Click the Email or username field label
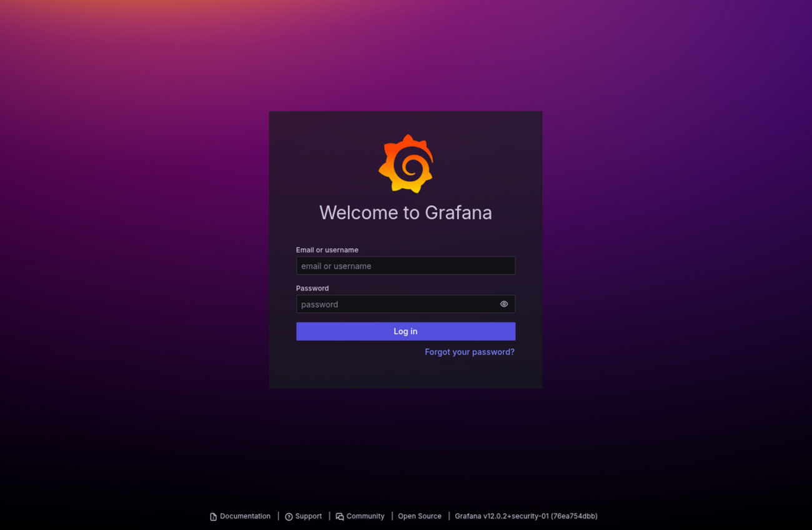The width and height of the screenshot is (812, 530). pyautogui.click(x=327, y=249)
